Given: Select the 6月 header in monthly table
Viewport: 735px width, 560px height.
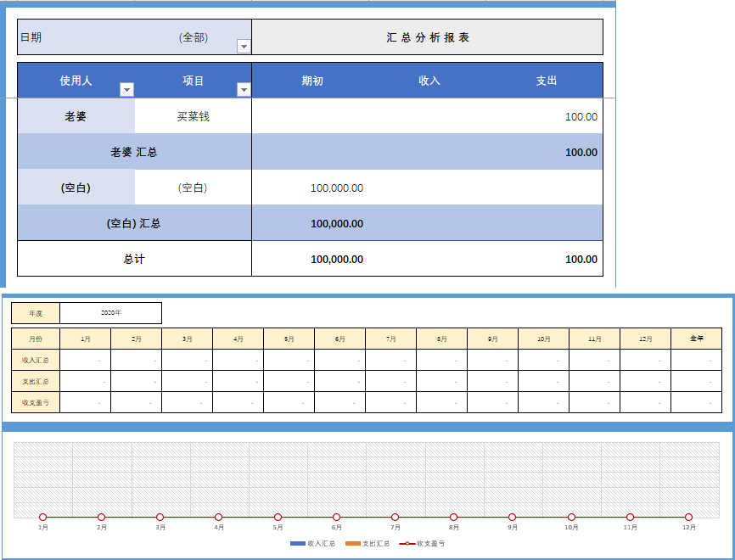Looking at the screenshot, I should point(339,339).
